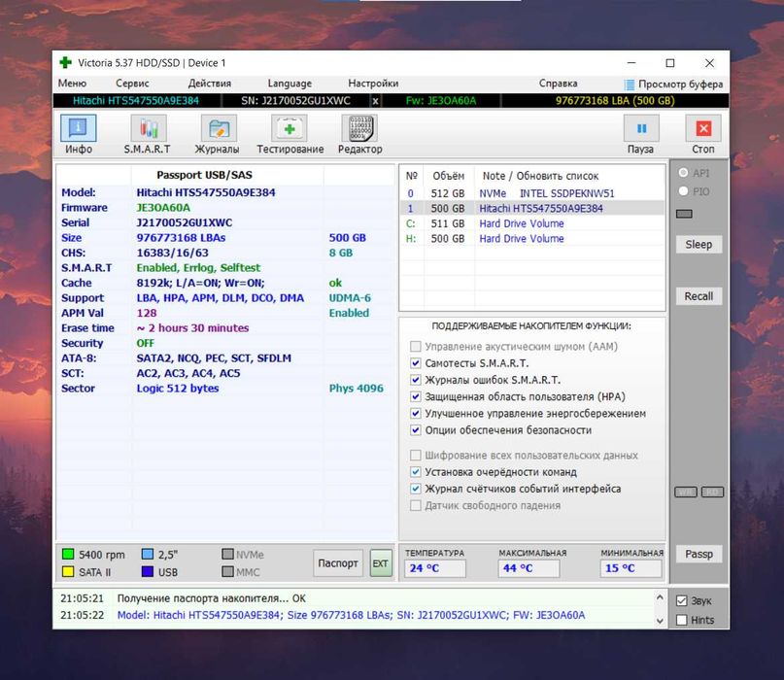Click maximum temperature field 44 °C
Screen dimensions: 784x680
pos(528,568)
